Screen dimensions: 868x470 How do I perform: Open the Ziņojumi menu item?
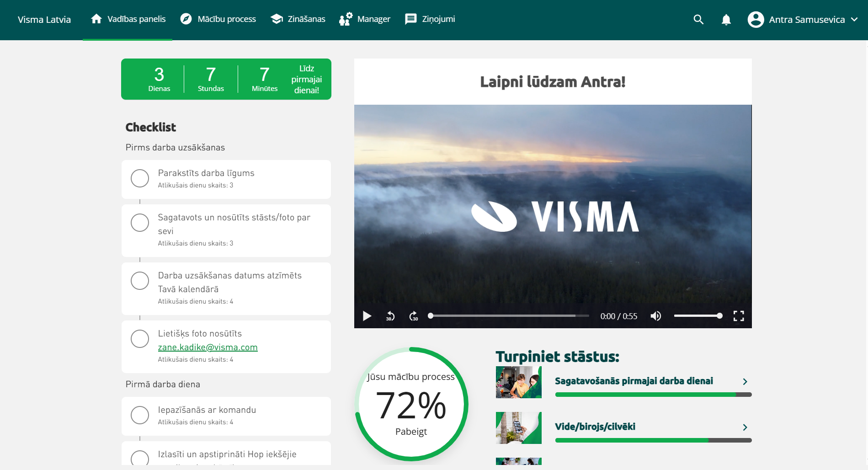point(430,19)
